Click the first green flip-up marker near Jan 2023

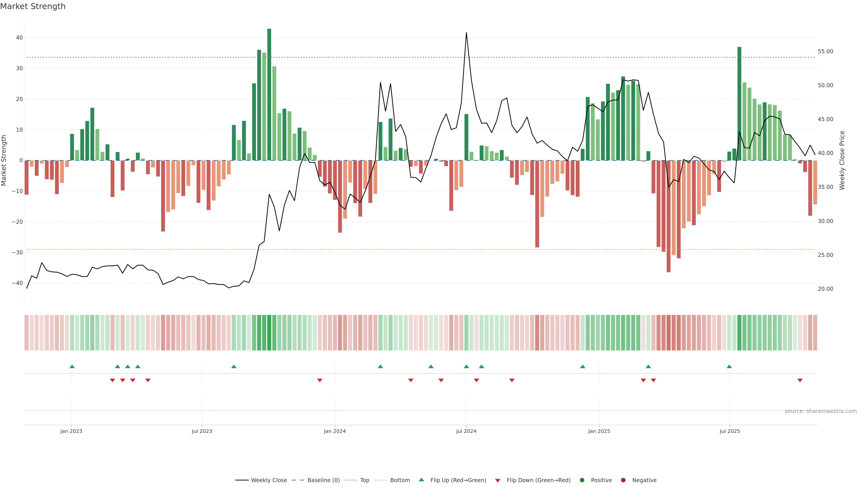click(x=72, y=366)
